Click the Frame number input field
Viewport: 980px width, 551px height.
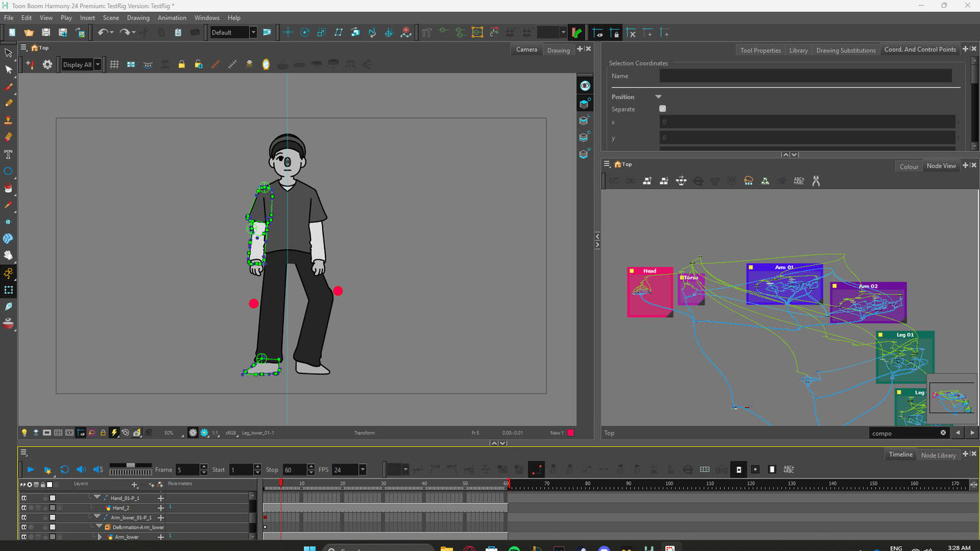[187, 470]
